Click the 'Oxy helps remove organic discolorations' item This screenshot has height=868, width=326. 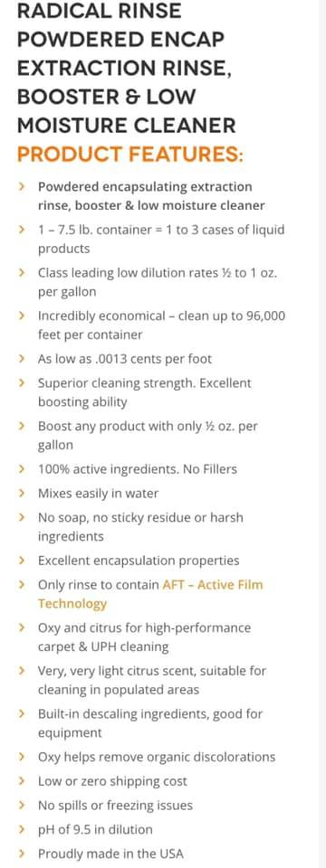pos(157,757)
